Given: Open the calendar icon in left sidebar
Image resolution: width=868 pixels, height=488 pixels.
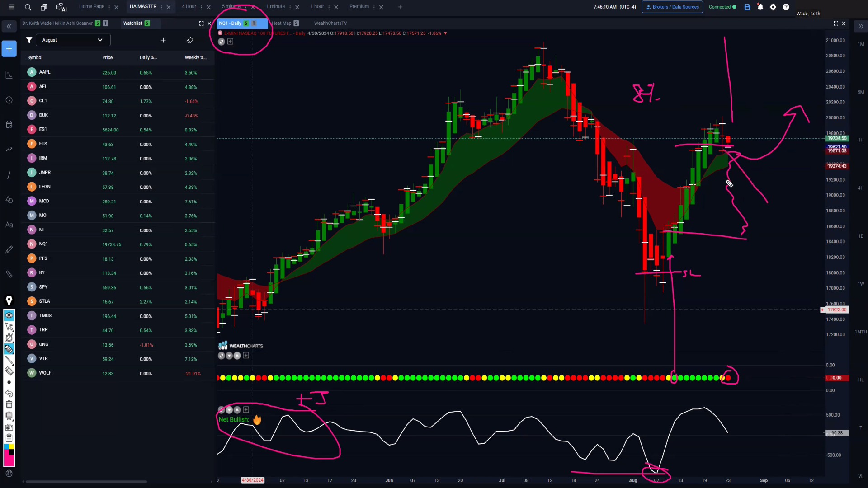Looking at the screenshot, I should click(x=9, y=125).
